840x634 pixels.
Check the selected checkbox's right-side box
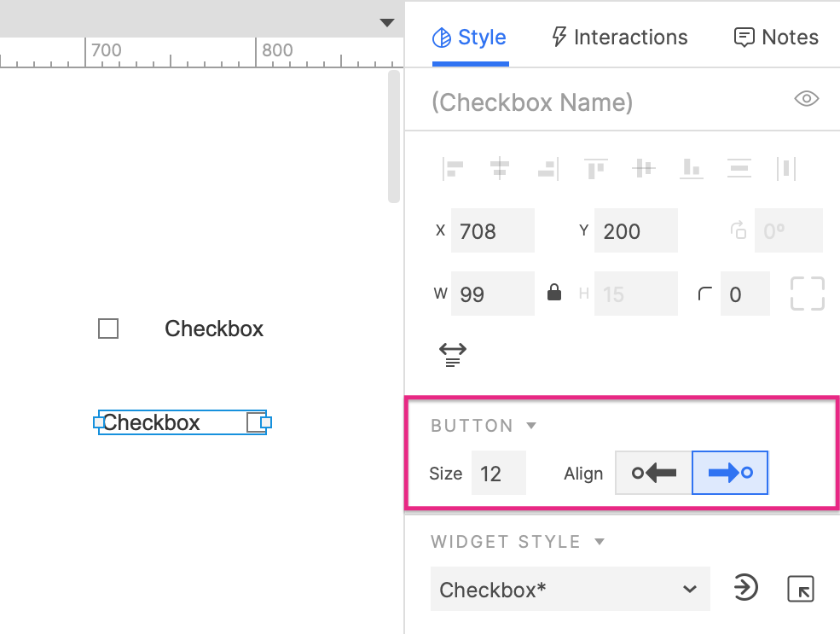coord(256,422)
